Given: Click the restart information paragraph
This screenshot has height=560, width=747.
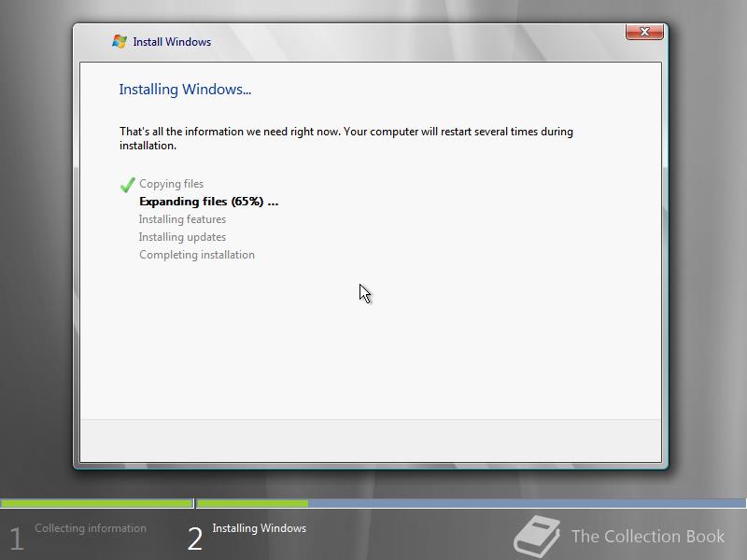Looking at the screenshot, I should (x=346, y=138).
